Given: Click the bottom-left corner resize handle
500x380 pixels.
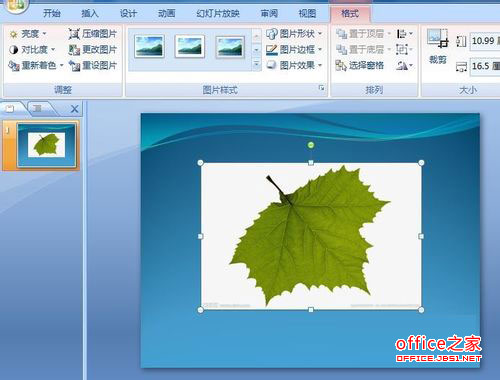Looking at the screenshot, I should (x=200, y=310).
